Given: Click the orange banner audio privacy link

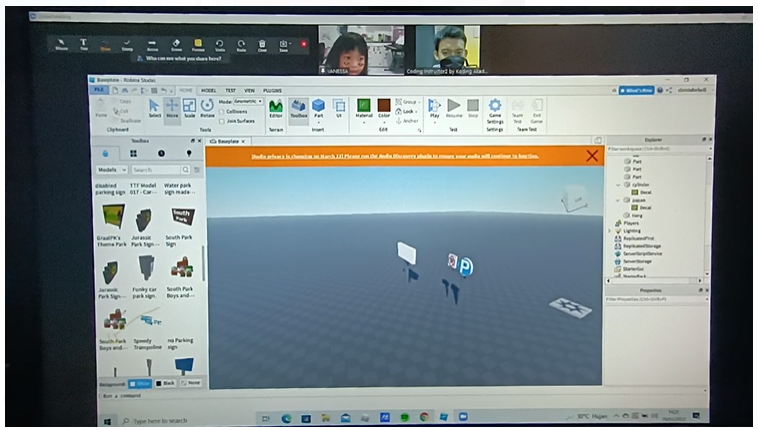Looking at the screenshot, I should (x=394, y=156).
